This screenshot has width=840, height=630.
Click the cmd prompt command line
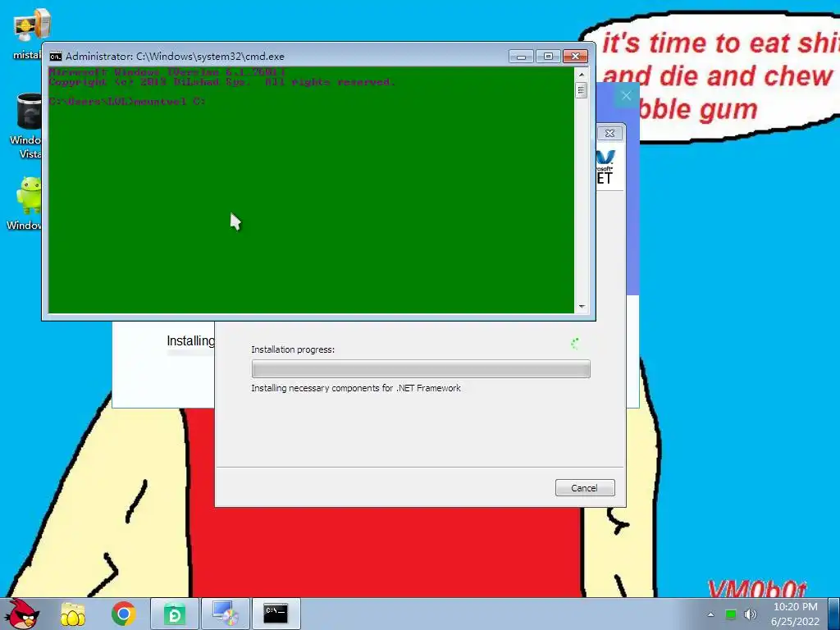click(x=127, y=101)
